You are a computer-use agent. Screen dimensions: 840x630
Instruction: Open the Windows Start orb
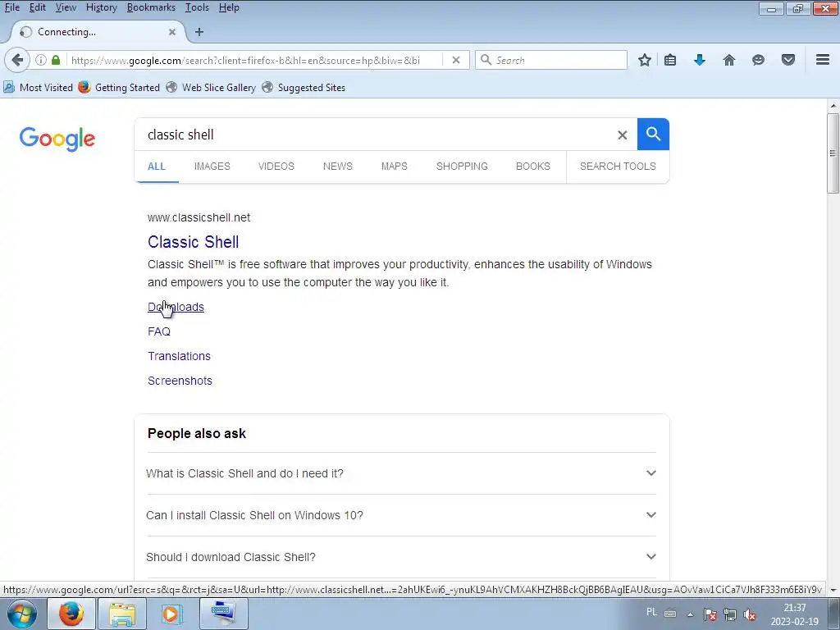coord(22,614)
